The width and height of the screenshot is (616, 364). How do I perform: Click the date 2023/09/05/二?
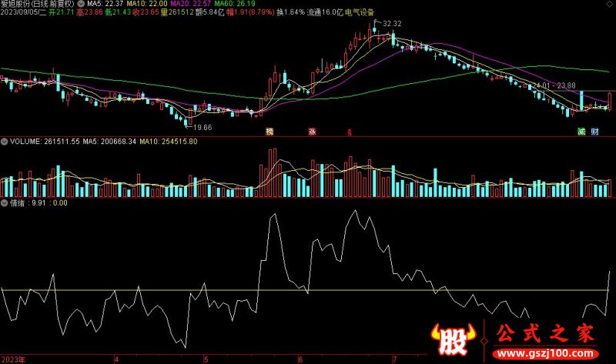tap(23, 12)
